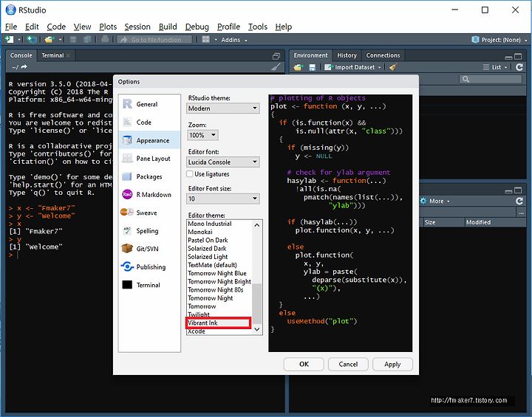
Task: Refresh the Files pane listing
Action: tap(519, 201)
